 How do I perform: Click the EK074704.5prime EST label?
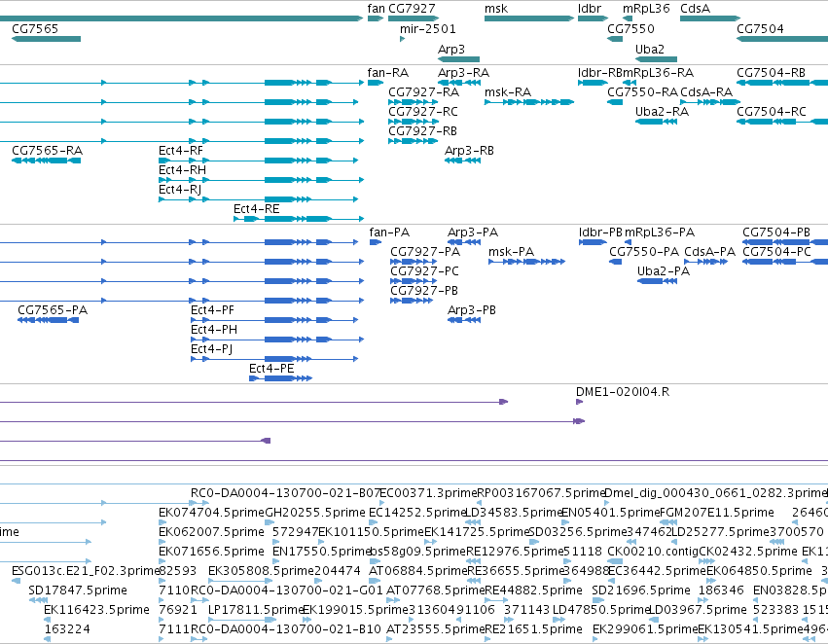(x=211, y=513)
